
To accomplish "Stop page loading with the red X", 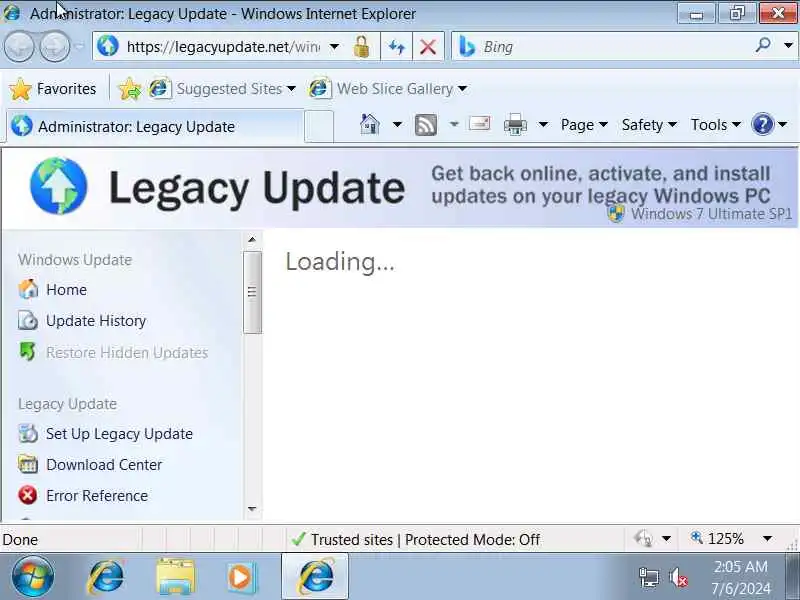I will [428, 47].
